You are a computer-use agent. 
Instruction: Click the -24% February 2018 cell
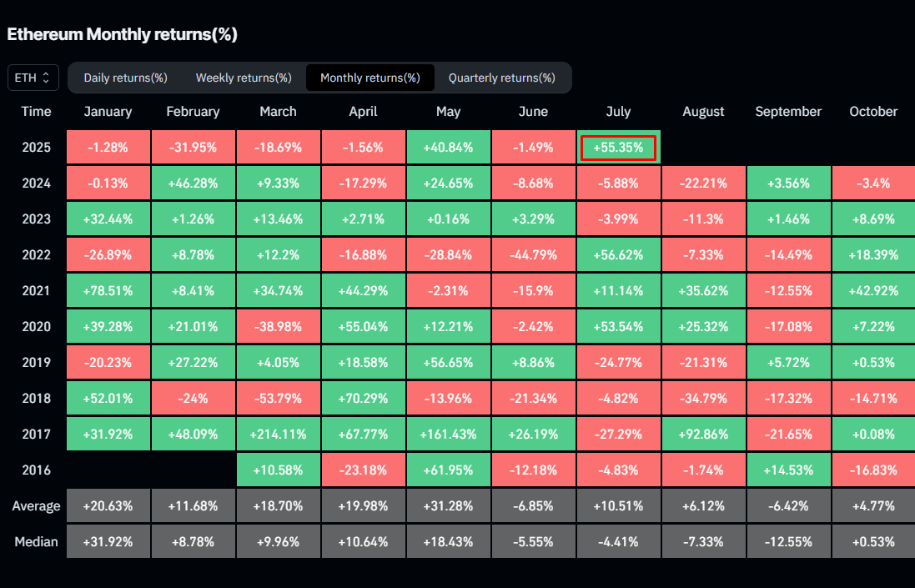pos(194,399)
